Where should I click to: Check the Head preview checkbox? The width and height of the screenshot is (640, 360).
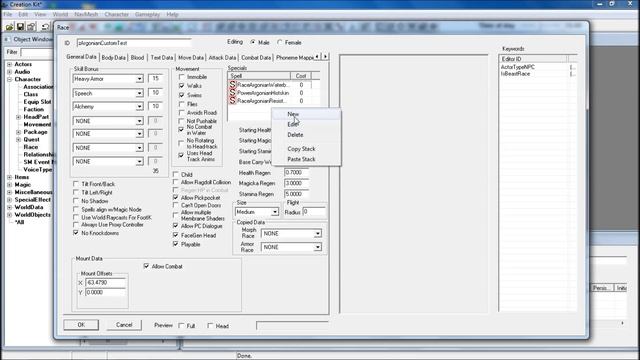click(210, 326)
